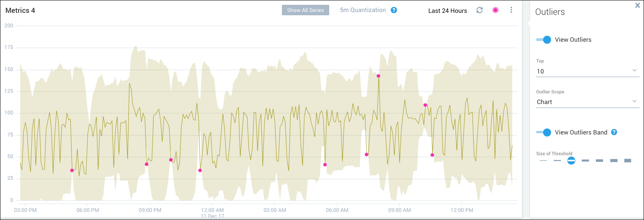Click the selected threshold size handle
Image resolution: width=644 pixels, height=220 pixels.
coord(571,161)
